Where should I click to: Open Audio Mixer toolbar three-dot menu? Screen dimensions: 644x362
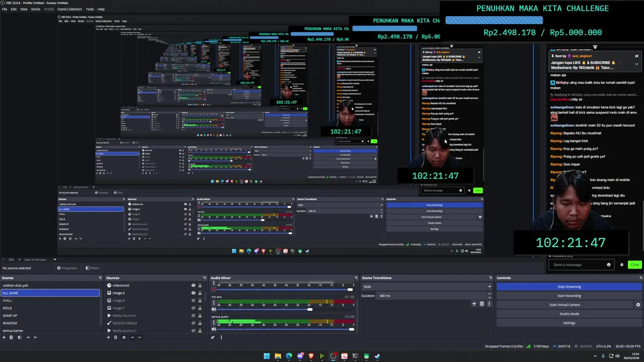click(x=220, y=337)
